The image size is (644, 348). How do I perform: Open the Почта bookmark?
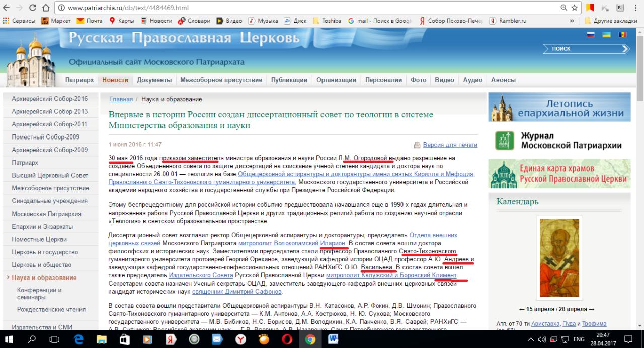click(x=90, y=21)
